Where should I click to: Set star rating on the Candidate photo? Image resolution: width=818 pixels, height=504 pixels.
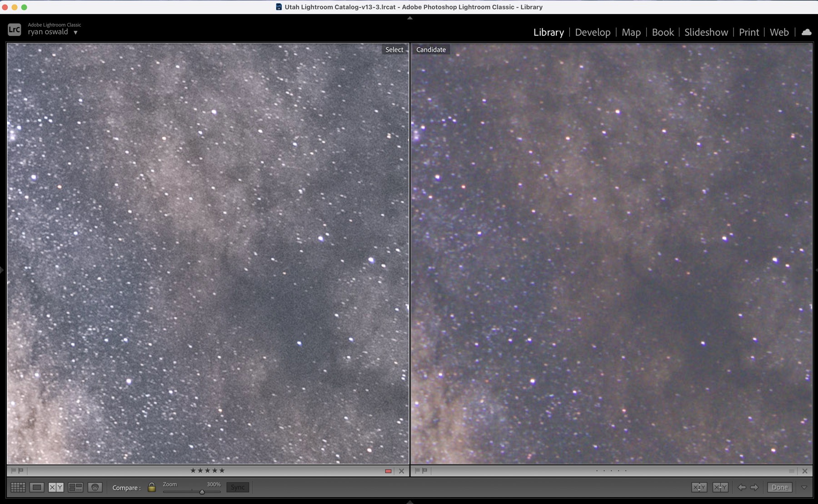coord(611,471)
